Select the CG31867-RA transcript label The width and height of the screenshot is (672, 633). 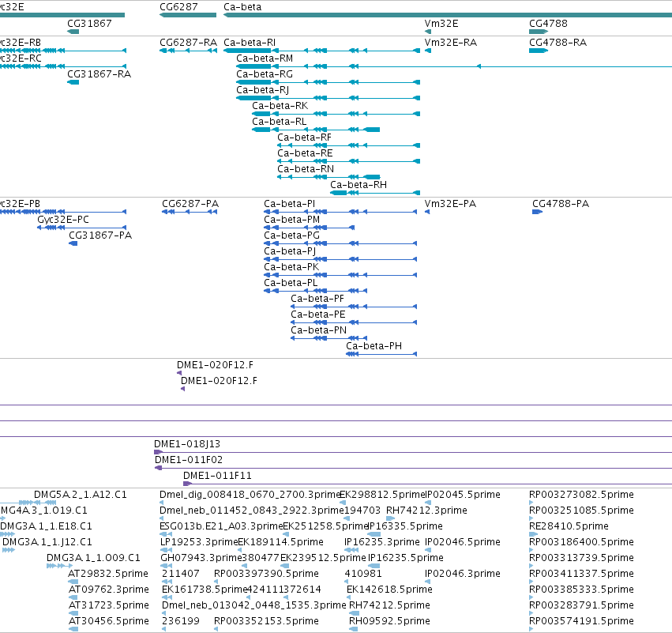pos(99,74)
